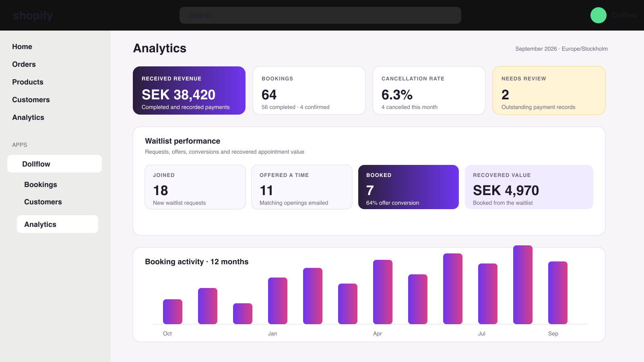Select the Dollflow app in the sidebar
Viewport: 644px width, 362px height.
point(54,164)
